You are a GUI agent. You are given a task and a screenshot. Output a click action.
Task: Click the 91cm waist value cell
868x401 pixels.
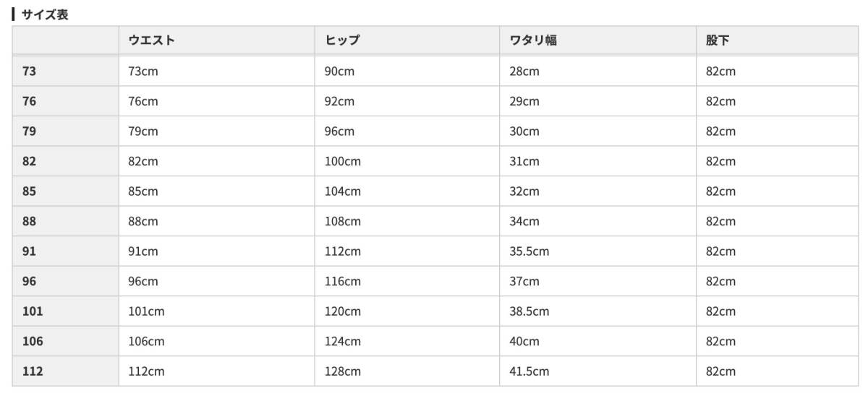pyautogui.click(x=143, y=251)
